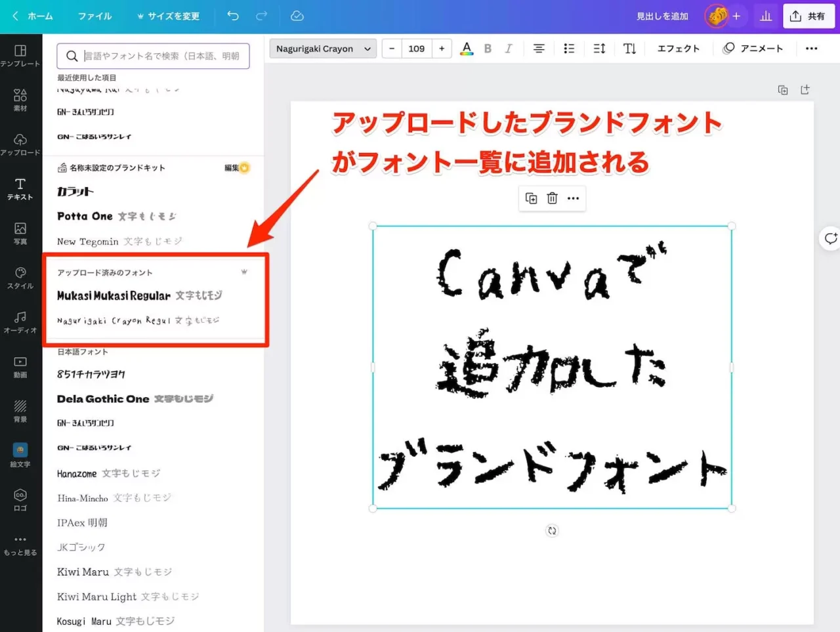This screenshot has height=632, width=840.
Task: Open the 動画 video panel
Action: 20,367
